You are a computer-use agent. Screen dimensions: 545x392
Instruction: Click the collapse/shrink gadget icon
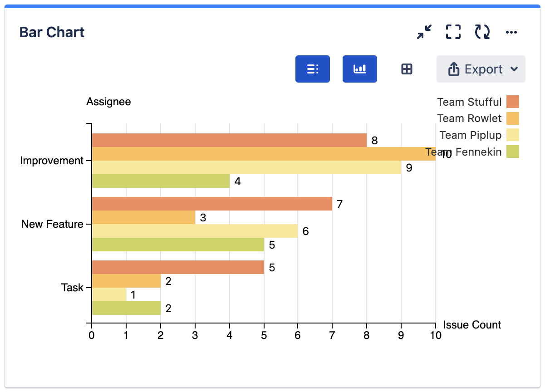pyautogui.click(x=424, y=32)
